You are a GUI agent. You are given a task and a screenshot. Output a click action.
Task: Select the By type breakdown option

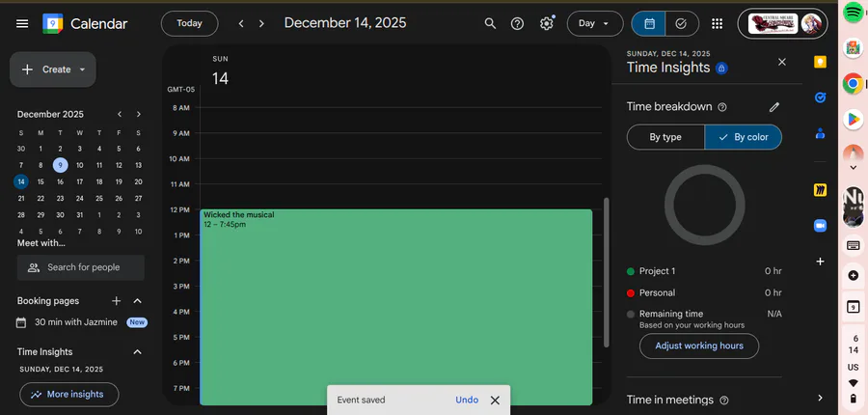665,137
